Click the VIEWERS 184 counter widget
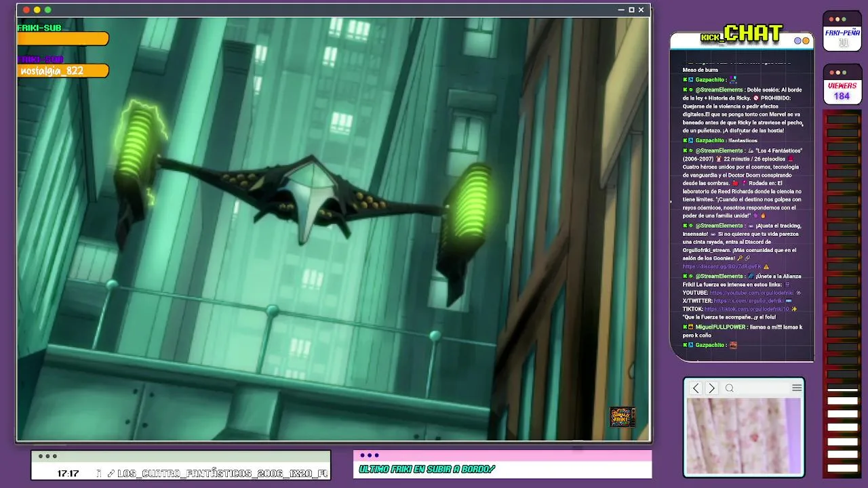Viewport: 868px width, 488px height. pos(842,85)
